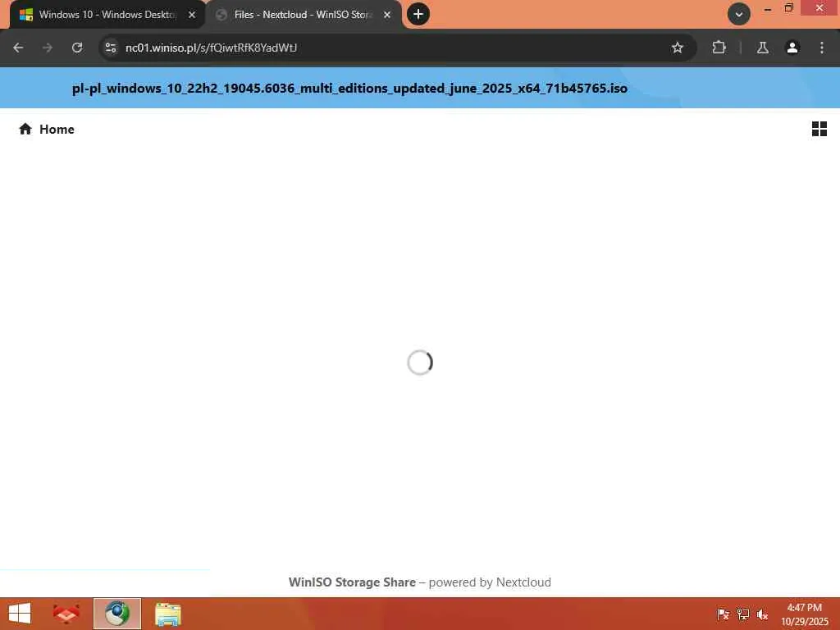Bookmark this page with the star icon
This screenshot has height=630, width=840.
coord(677,48)
